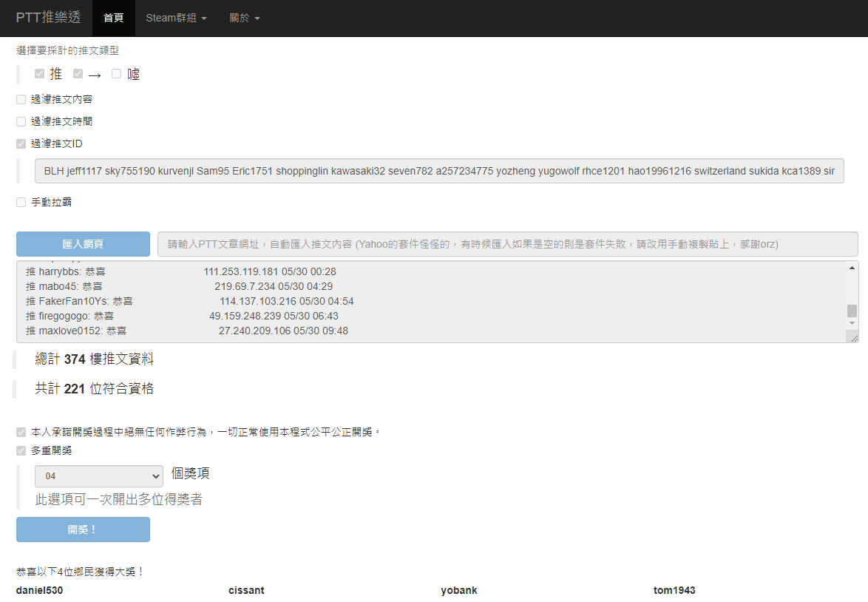Click the 共計 221 位符合資格 text

click(x=94, y=388)
